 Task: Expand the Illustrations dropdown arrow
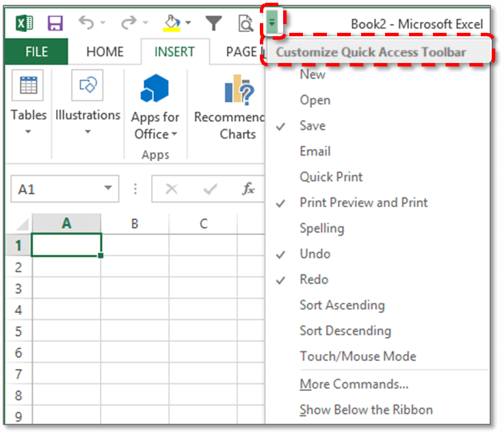click(x=88, y=132)
